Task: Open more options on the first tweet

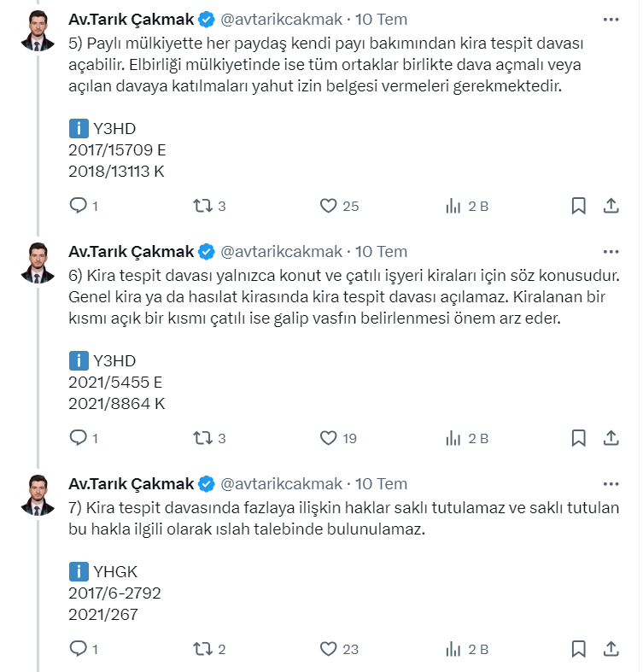Action: point(611,19)
